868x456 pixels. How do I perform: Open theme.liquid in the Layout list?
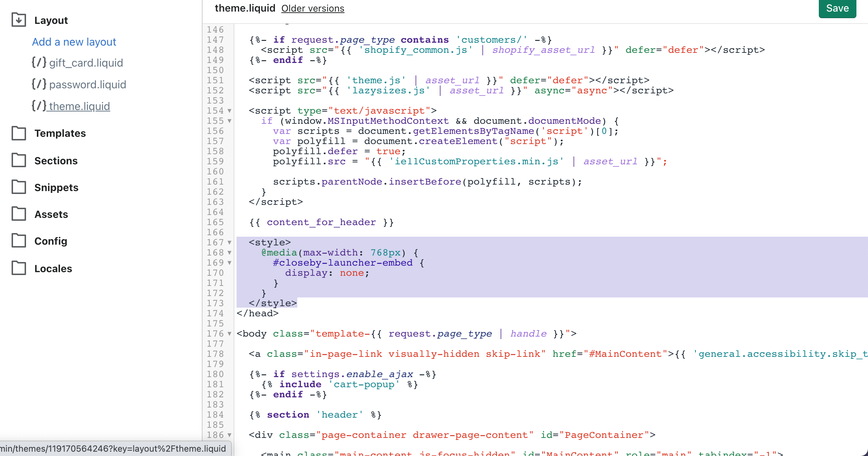click(x=79, y=106)
